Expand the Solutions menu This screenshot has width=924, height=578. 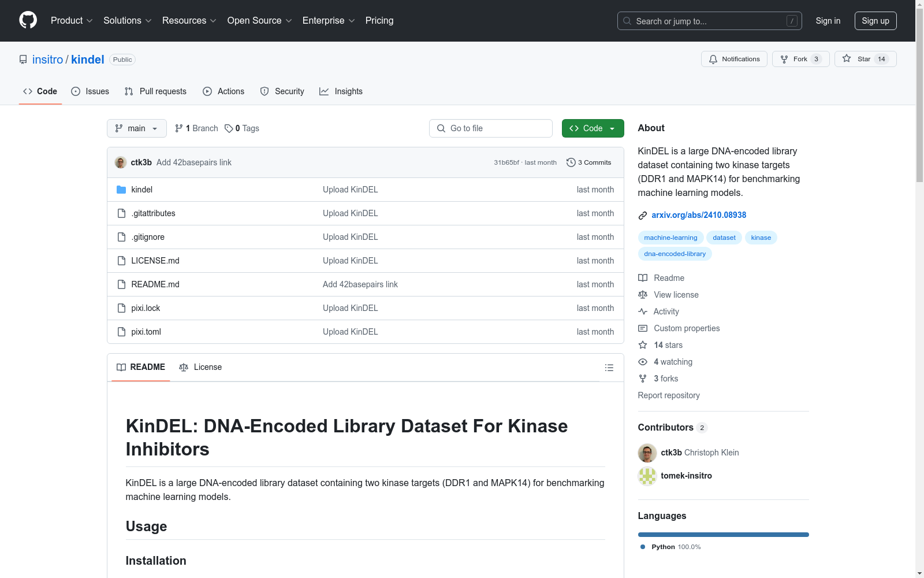coord(127,20)
